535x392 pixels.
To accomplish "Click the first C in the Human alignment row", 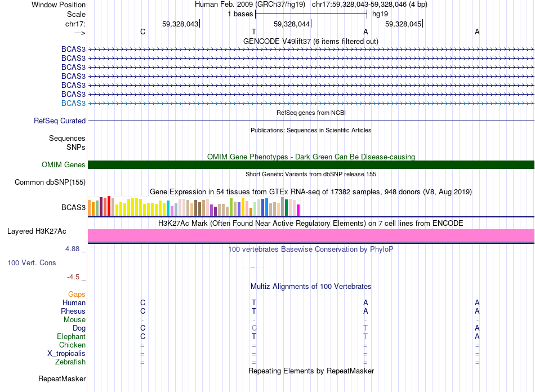I will pos(142,302).
